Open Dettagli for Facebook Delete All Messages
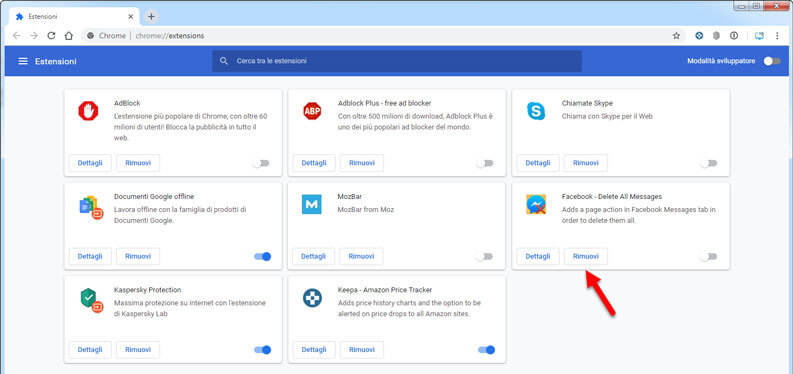 538,256
